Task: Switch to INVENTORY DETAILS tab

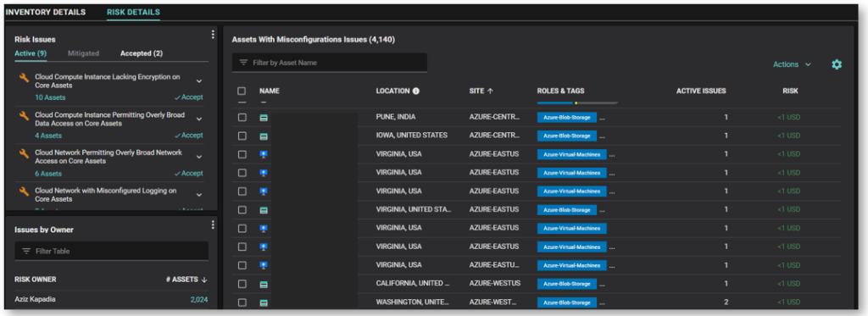Action: [46, 12]
